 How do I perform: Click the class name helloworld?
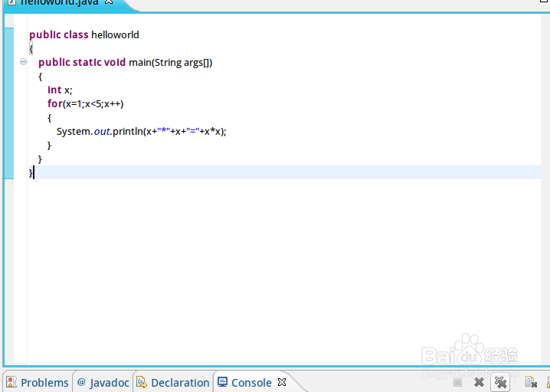coord(115,34)
